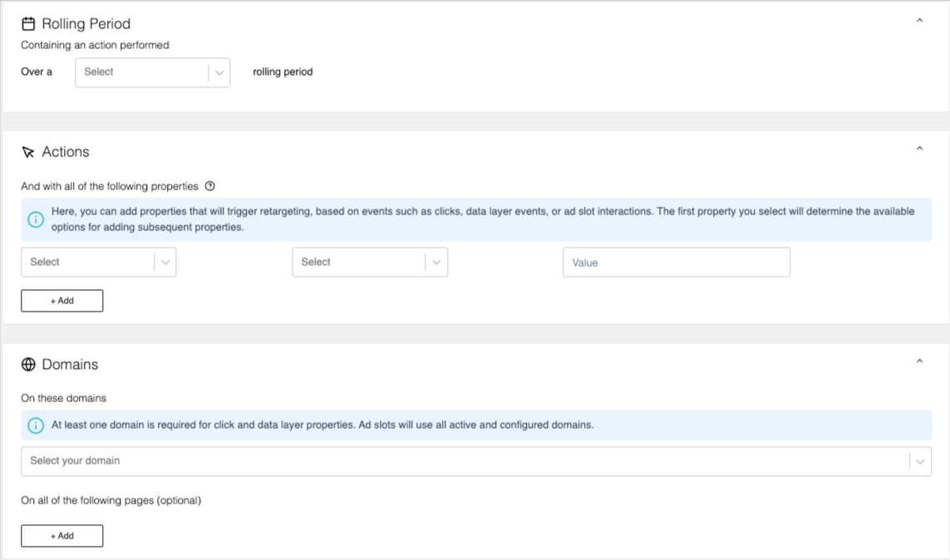Click the calendar icon beside Rolling Period
Viewport: 950px width, 560px height.
28,24
